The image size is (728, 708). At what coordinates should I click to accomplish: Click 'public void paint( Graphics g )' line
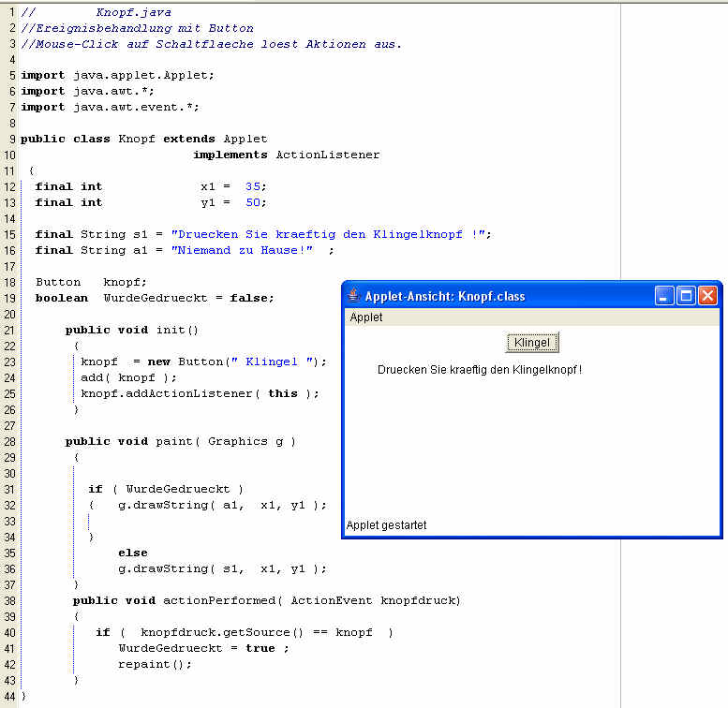pyautogui.click(x=181, y=441)
